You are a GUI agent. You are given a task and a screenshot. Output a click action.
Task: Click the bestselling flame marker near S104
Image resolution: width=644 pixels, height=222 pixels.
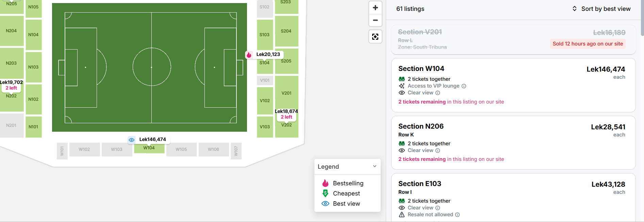[x=249, y=55]
